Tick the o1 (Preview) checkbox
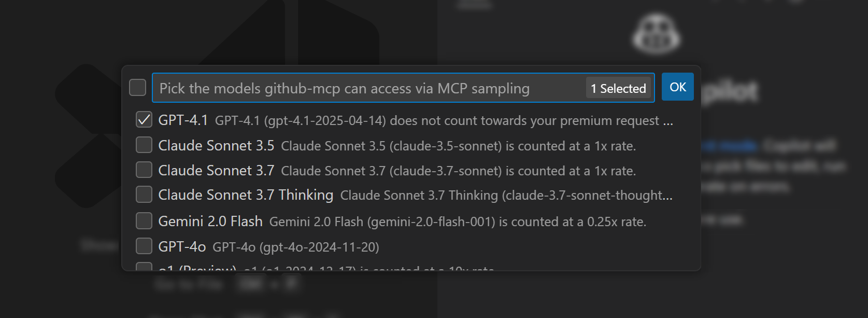Image resolution: width=868 pixels, height=318 pixels. click(x=144, y=268)
